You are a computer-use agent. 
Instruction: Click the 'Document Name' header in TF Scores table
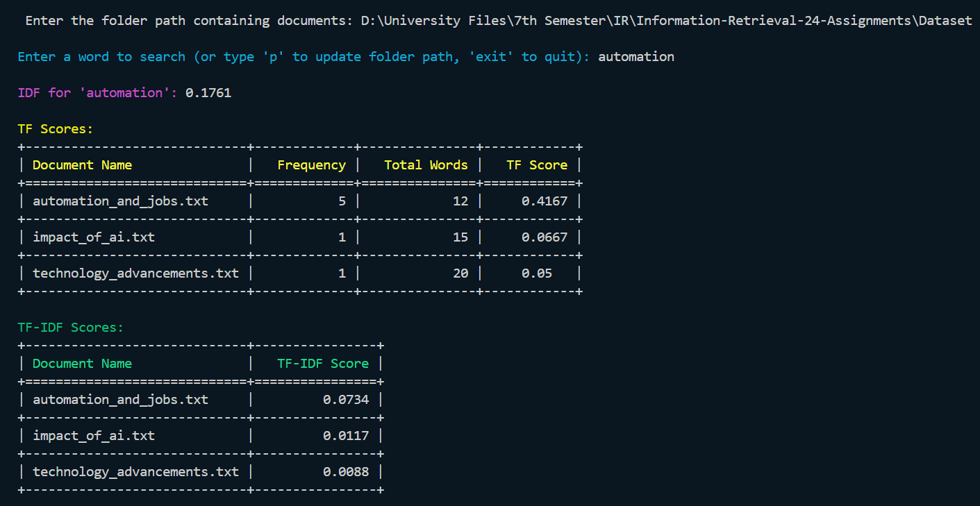click(x=82, y=165)
